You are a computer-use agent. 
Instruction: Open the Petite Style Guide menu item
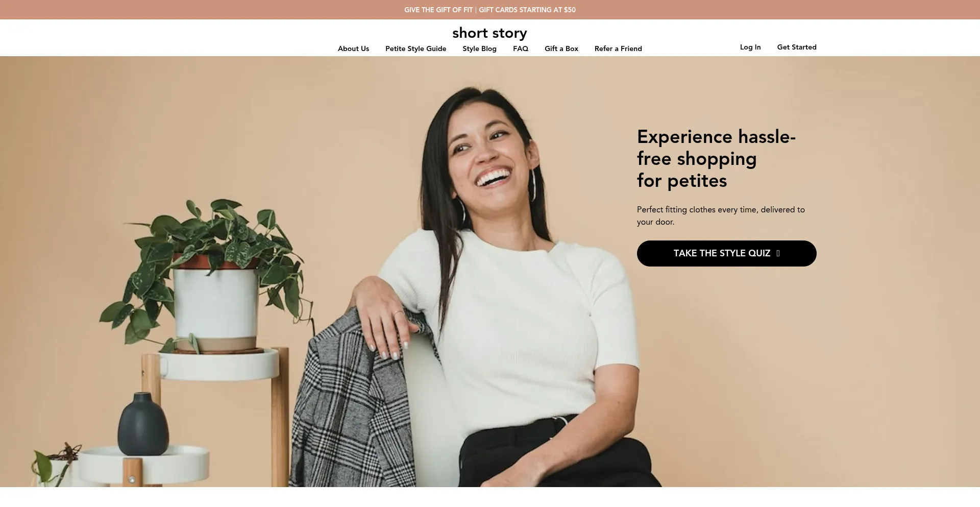[x=415, y=49]
